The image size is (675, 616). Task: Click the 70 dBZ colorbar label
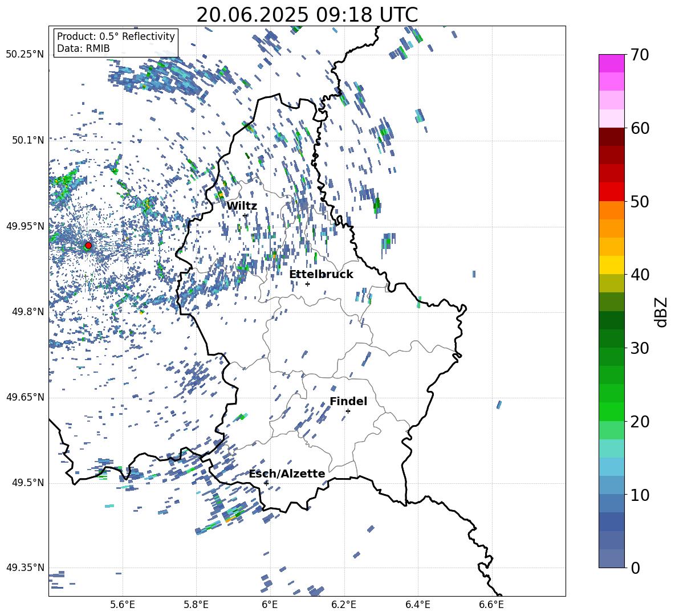click(x=639, y=55)
